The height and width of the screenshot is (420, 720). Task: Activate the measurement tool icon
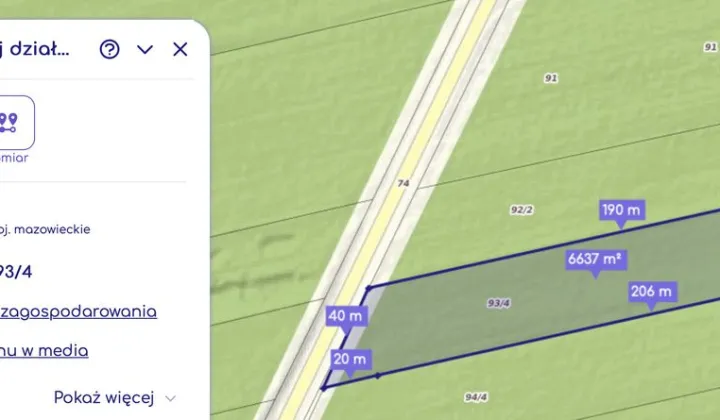pyautogui.click(x=14, y=123)
